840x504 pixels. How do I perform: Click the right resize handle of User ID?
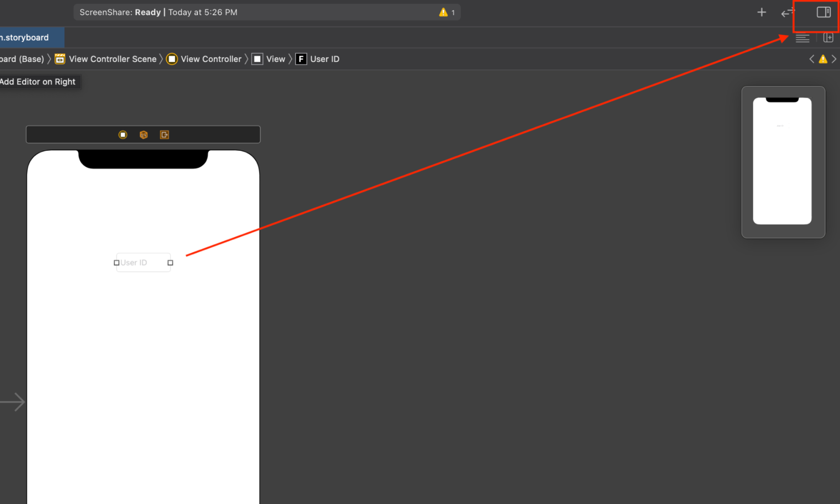coord(170,263)
